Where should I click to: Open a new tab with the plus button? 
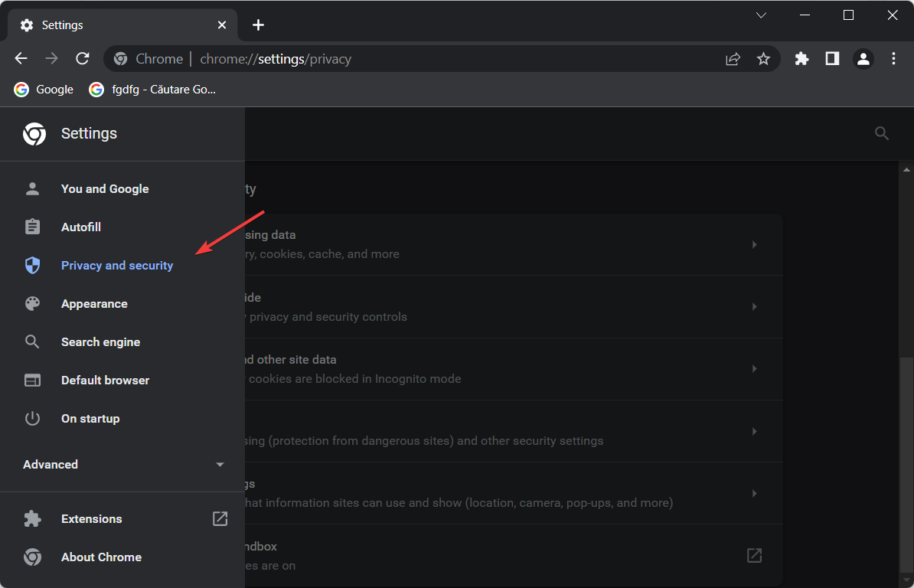258,25
